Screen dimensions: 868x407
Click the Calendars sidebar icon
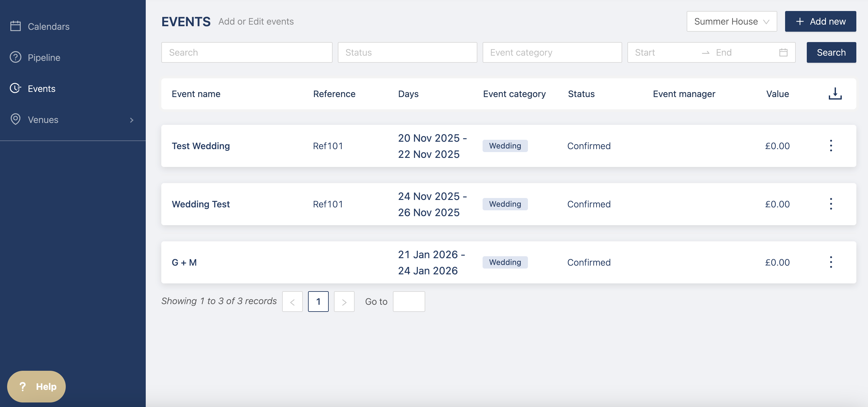point(16,26)
